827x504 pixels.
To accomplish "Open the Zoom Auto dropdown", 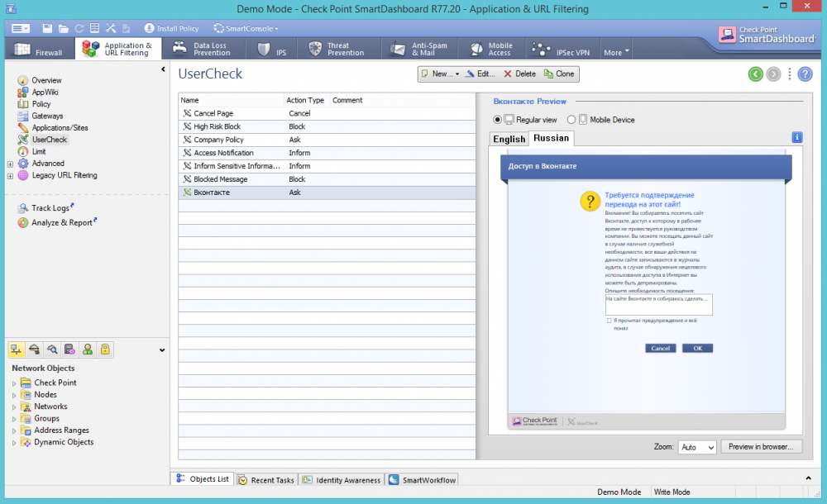I will pos(697,447).
